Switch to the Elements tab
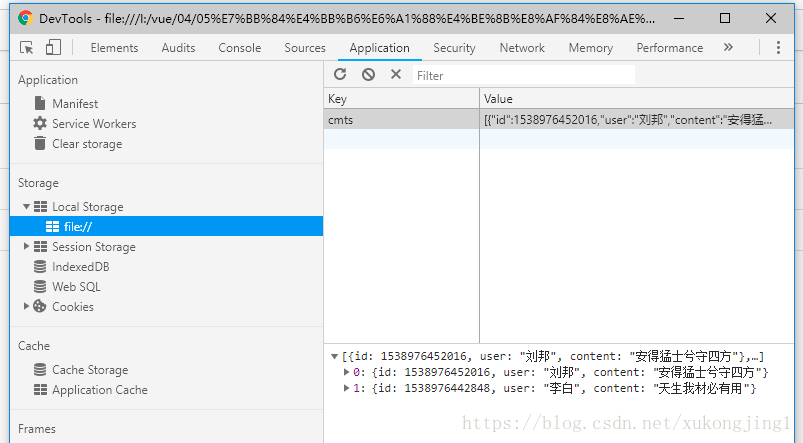This screenshot has height=443, width=803. [x=114, y=48]
